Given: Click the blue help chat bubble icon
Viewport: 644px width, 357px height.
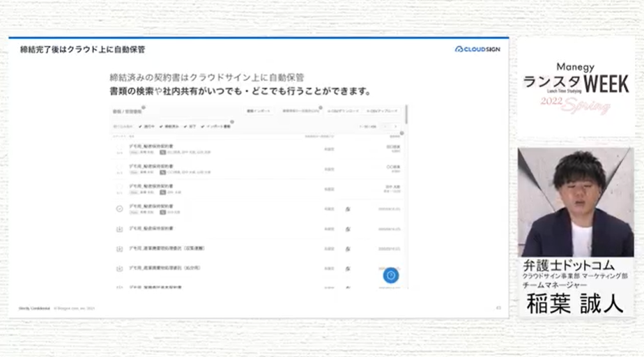Looking at the screenshot, I should [391, 275].
